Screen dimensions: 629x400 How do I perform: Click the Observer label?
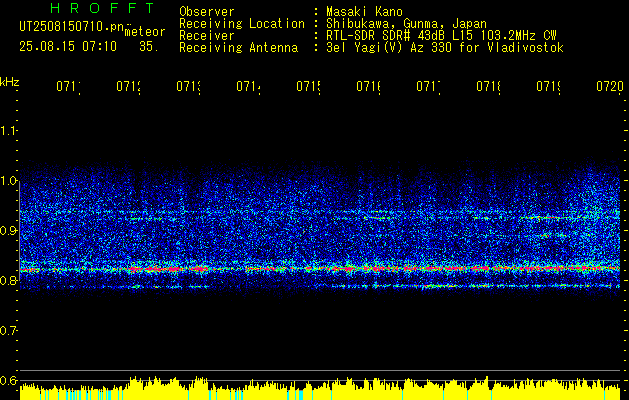pos(207,12)
